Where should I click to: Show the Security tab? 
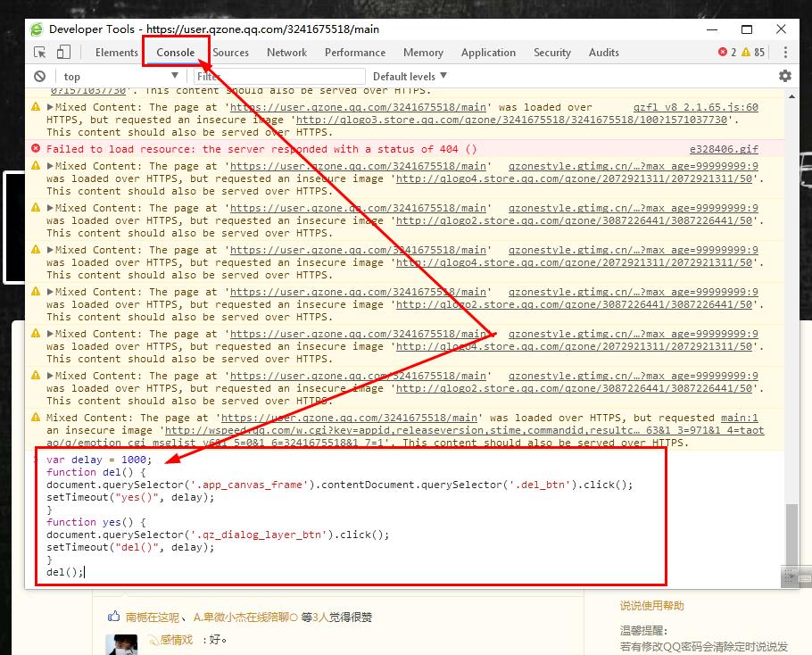coord(552,53)
